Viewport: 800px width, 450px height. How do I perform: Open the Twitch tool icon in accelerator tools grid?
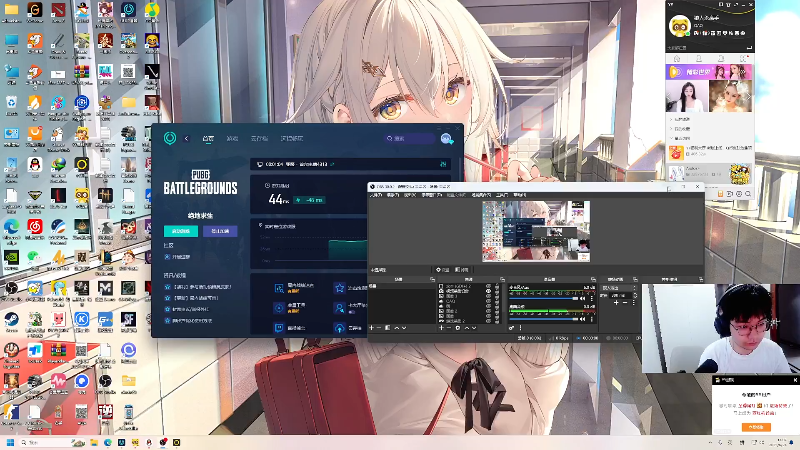[279, 328]
